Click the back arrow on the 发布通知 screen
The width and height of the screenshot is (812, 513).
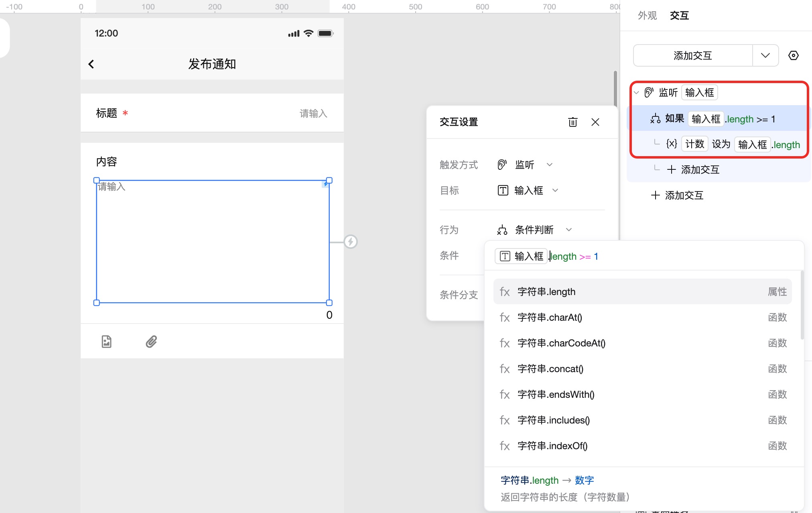pyautogui.click(x=91, y=64)
